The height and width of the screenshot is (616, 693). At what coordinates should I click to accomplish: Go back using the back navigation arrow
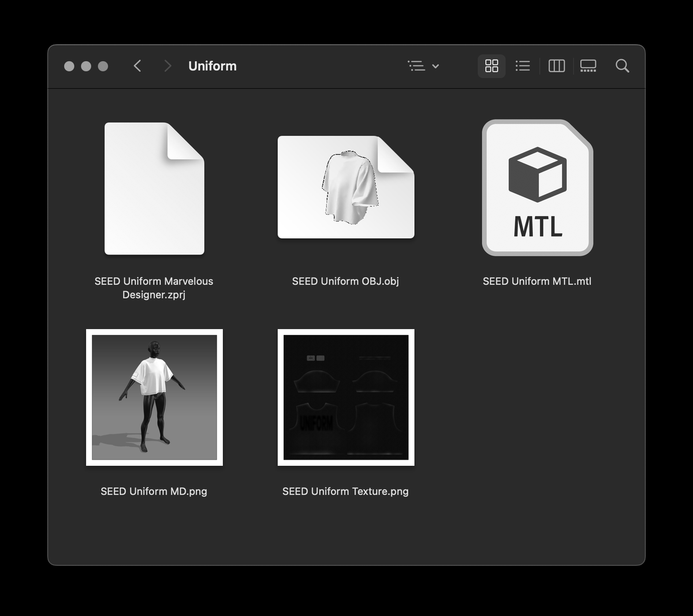[137, 66]
